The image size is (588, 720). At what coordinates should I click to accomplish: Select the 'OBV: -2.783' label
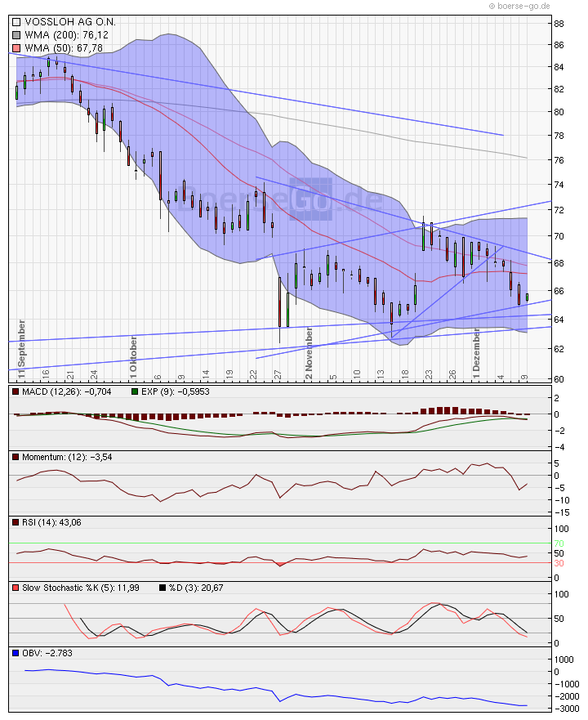tap(47, 653)
